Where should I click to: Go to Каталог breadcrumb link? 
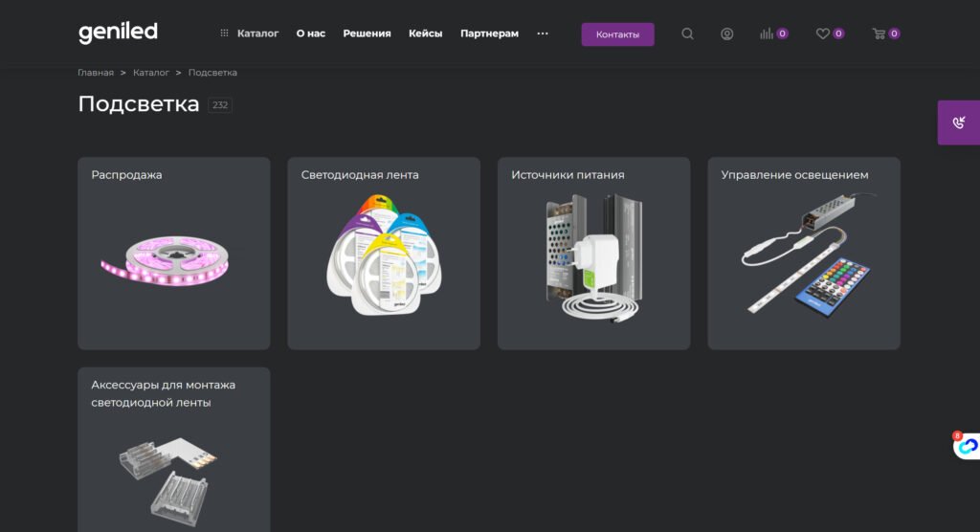tap(151, 73)
